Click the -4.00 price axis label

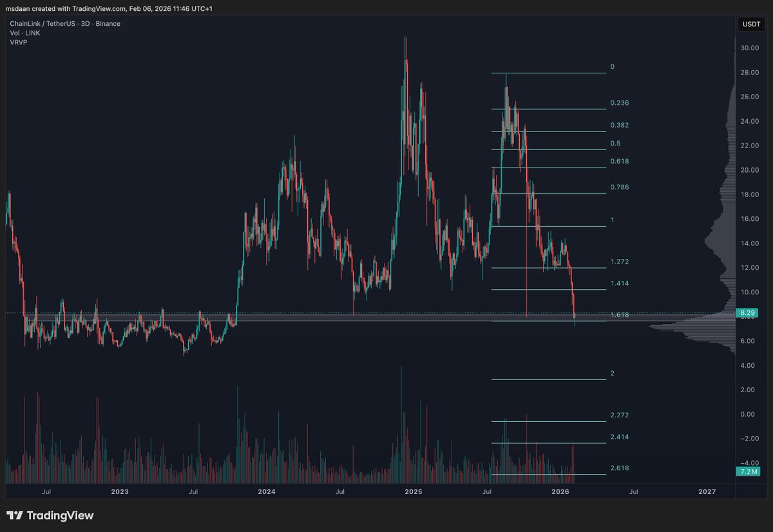748,463
